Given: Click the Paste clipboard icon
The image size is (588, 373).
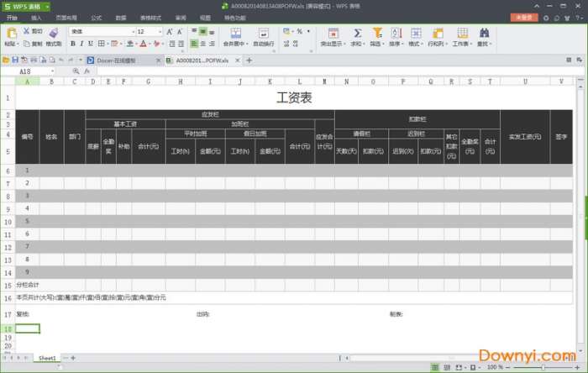Looking at the screenshot, I should coord(12,33).
